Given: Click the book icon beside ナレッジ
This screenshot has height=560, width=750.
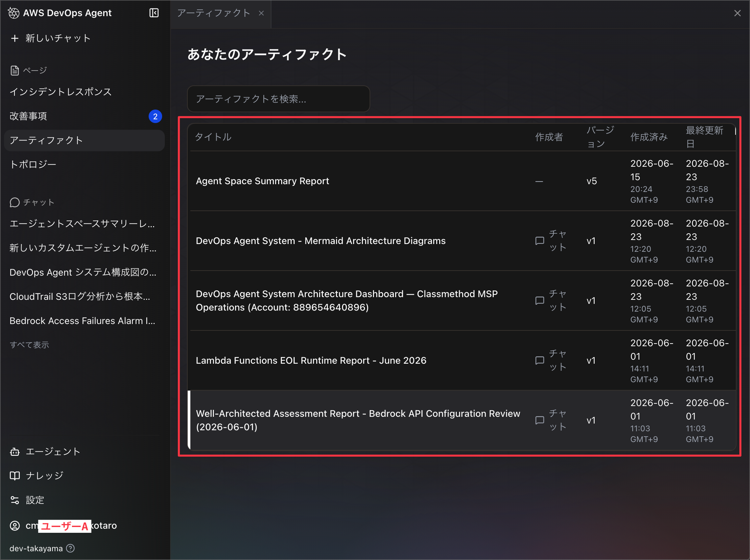Looking at the screenshot, I should click(x=14, y=476).
